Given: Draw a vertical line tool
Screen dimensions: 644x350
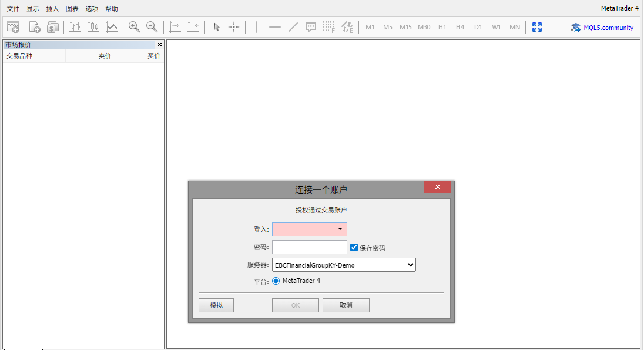Looking at the screenshot, I should (257, 27).
